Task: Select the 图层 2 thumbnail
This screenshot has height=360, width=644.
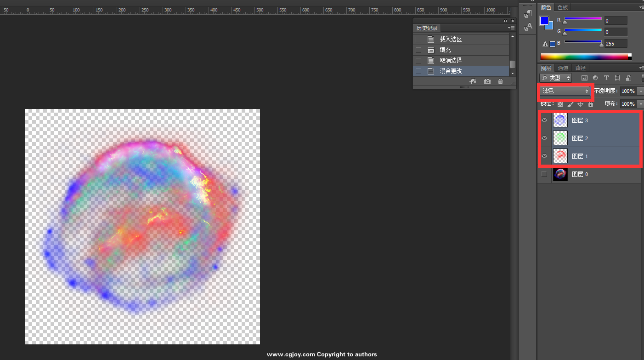Action: (x=560, y=138)
